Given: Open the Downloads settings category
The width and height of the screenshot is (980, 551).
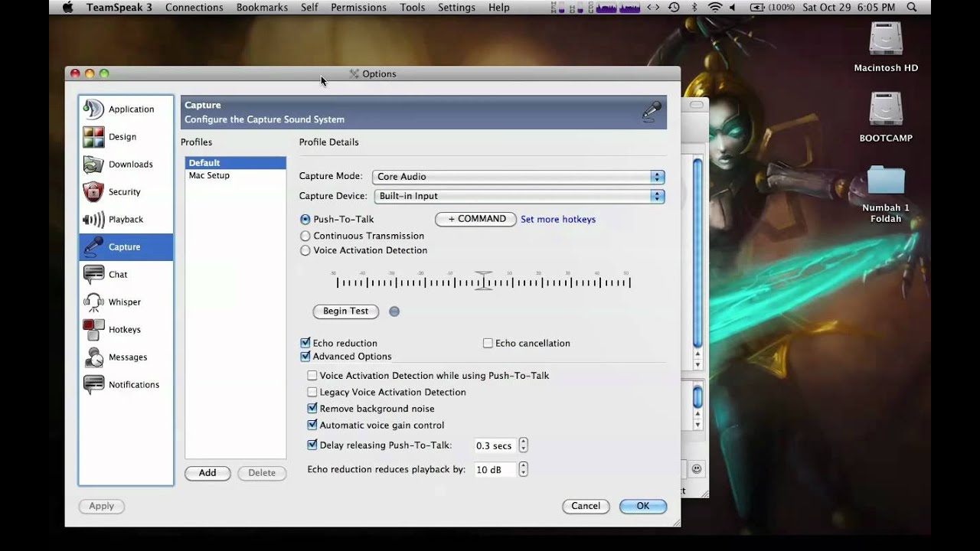Looking at the screenshot, I should pos(126,165).
